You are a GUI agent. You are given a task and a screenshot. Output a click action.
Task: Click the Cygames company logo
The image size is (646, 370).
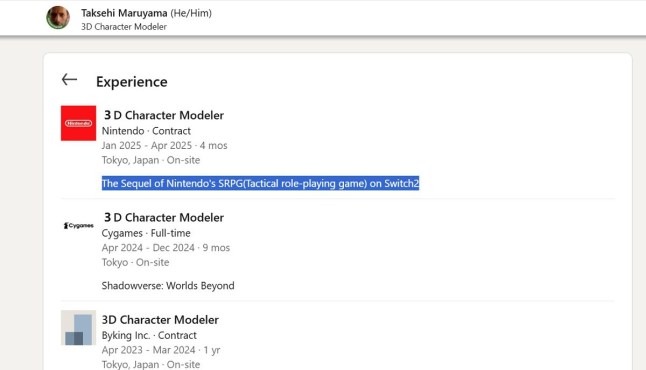(x=78, y=225)
